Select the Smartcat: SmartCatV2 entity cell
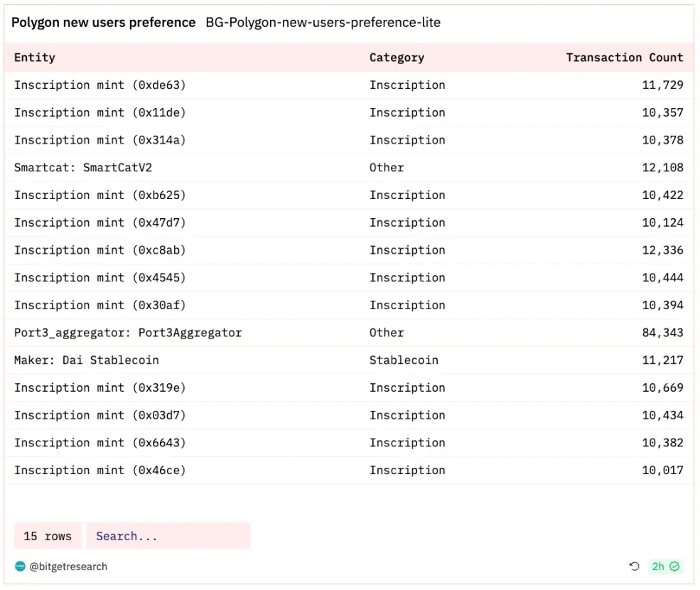Image resolution: width=700 pixels, height=590 pixels. [x=83, y=168]
